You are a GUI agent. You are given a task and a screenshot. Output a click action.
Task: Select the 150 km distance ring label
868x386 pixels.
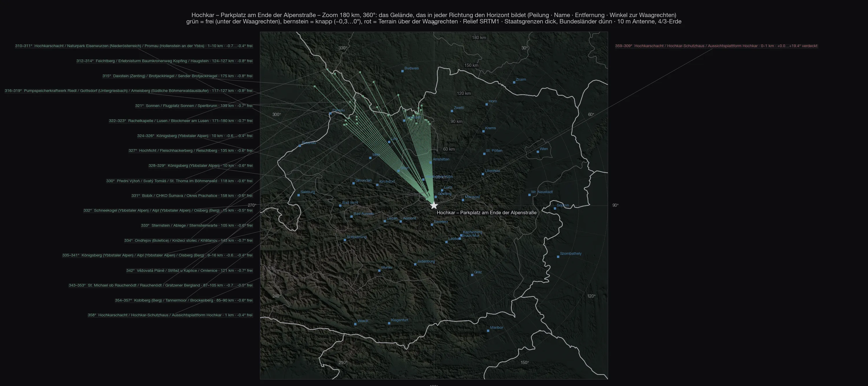click(x=471, y=65)
